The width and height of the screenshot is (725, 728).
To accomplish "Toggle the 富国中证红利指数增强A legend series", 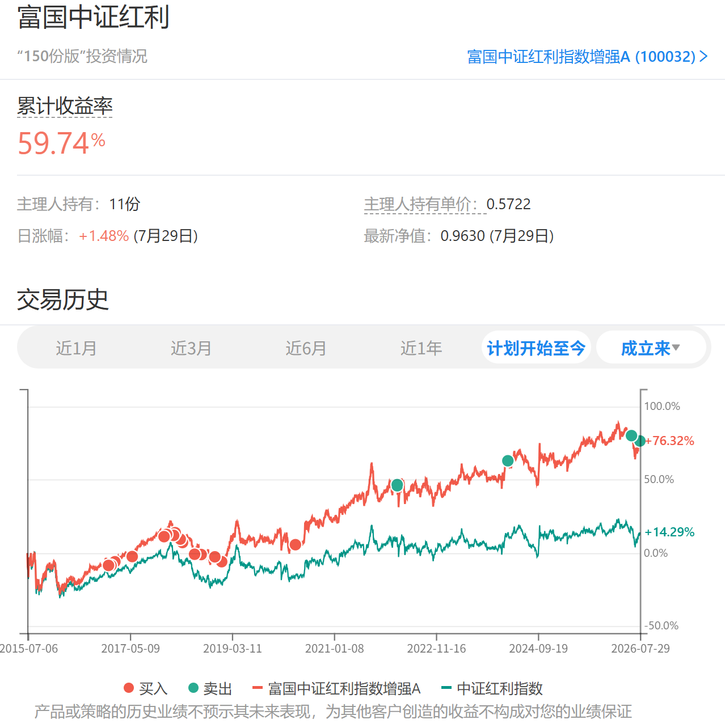I will pyautogui.click(x=336, y=688).
